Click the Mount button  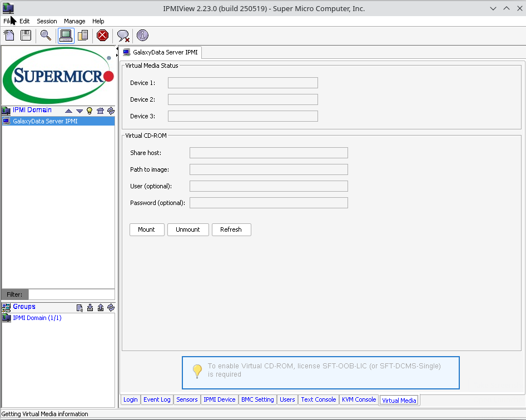pos(147,229)
